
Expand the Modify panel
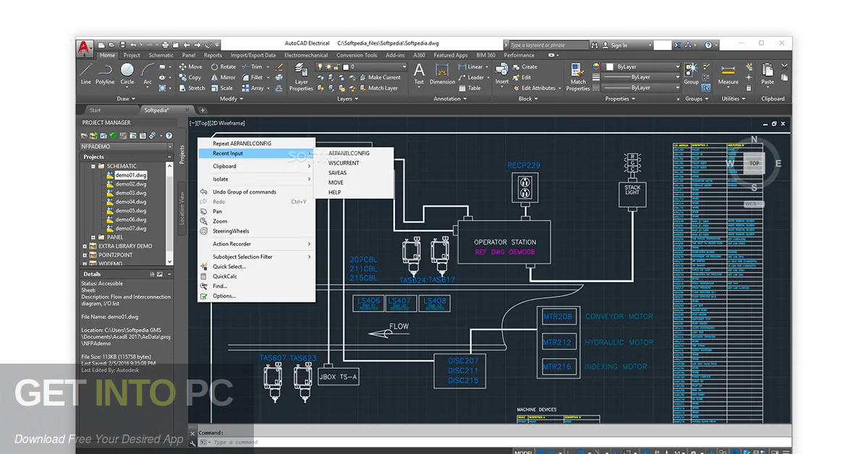(x=231, y=98)
